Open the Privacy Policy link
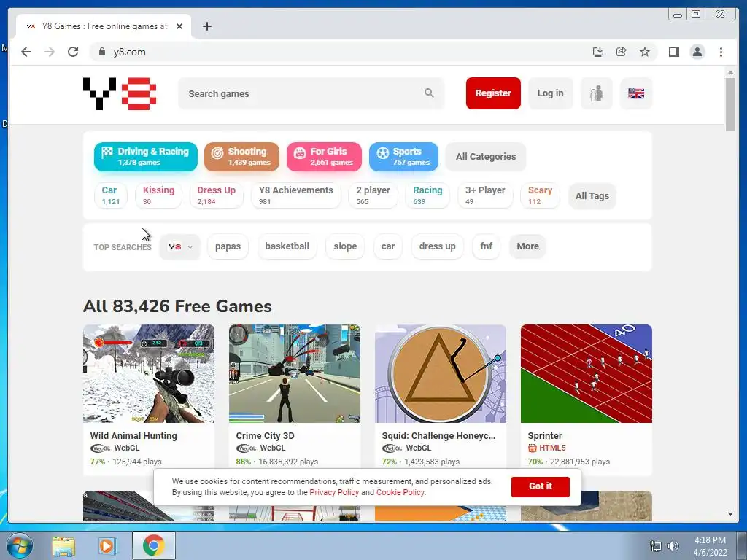 pos(334,492)
